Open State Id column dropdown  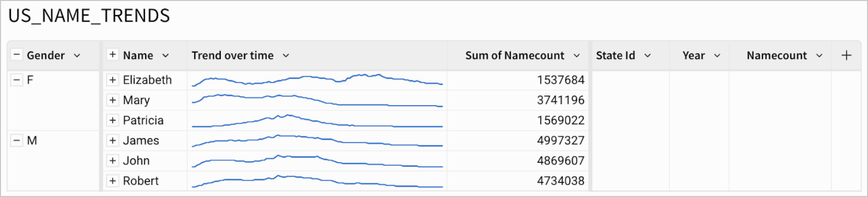click(648, 56)
